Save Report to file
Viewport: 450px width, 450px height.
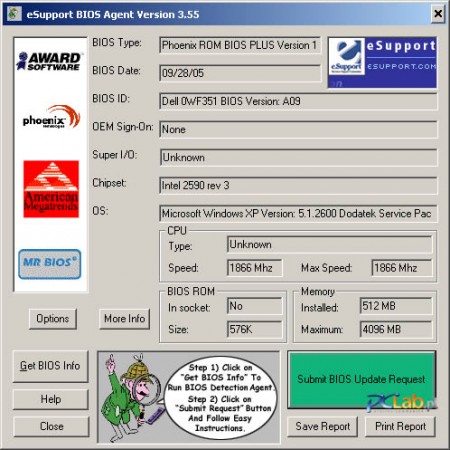[x=322, y=426]
